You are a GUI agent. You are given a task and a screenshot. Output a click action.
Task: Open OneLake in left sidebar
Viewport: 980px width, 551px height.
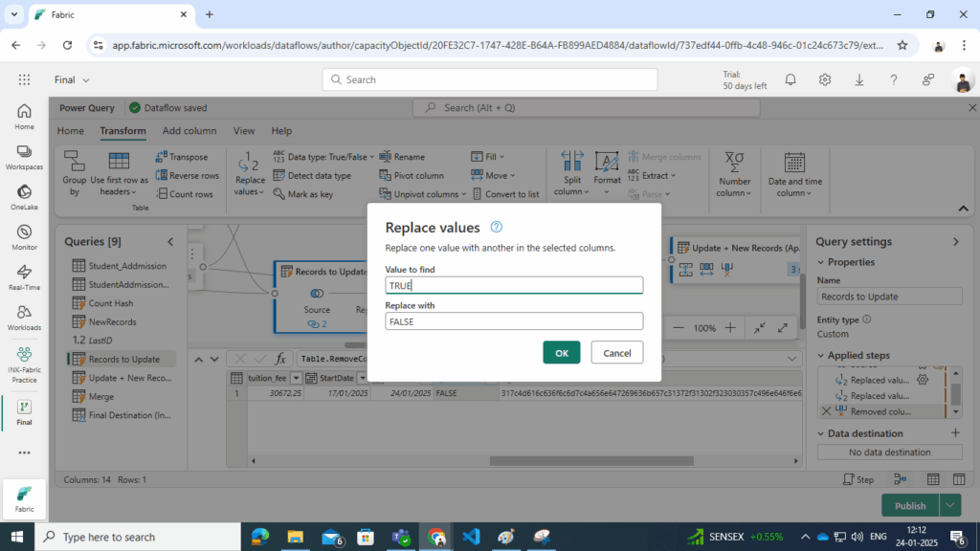tap(24, 197)
